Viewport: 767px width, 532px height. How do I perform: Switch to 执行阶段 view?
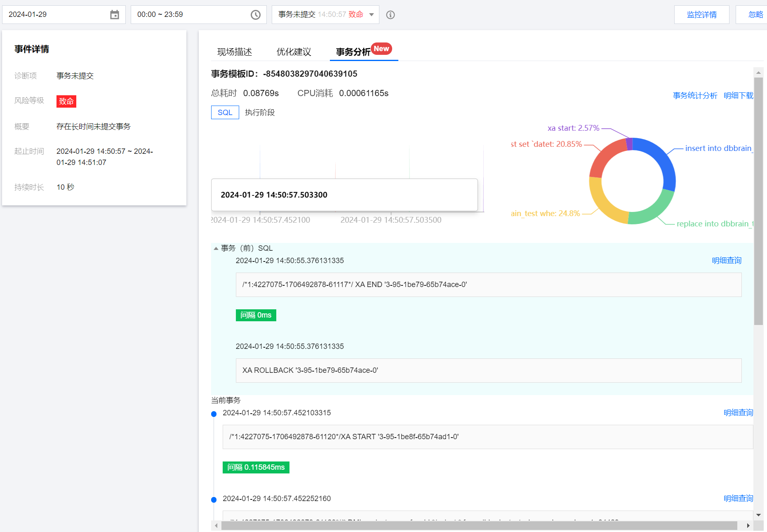[260, 113]
